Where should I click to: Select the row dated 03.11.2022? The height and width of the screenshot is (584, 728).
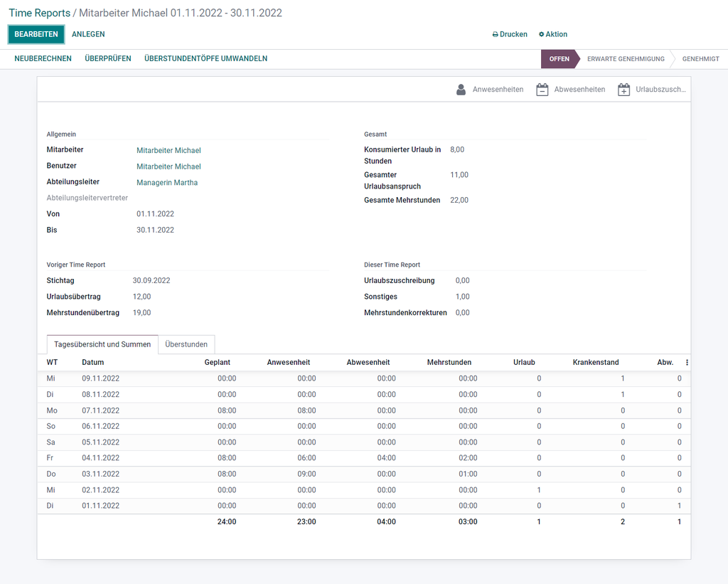[364, 474]
